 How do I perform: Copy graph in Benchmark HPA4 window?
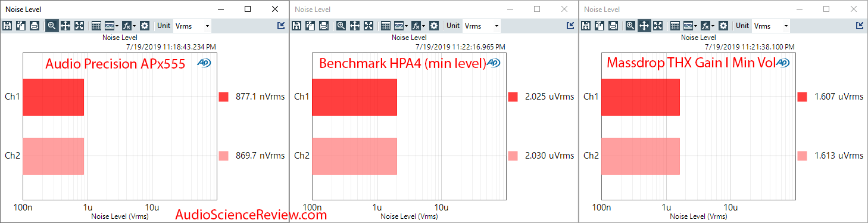(x=310, y=26)
